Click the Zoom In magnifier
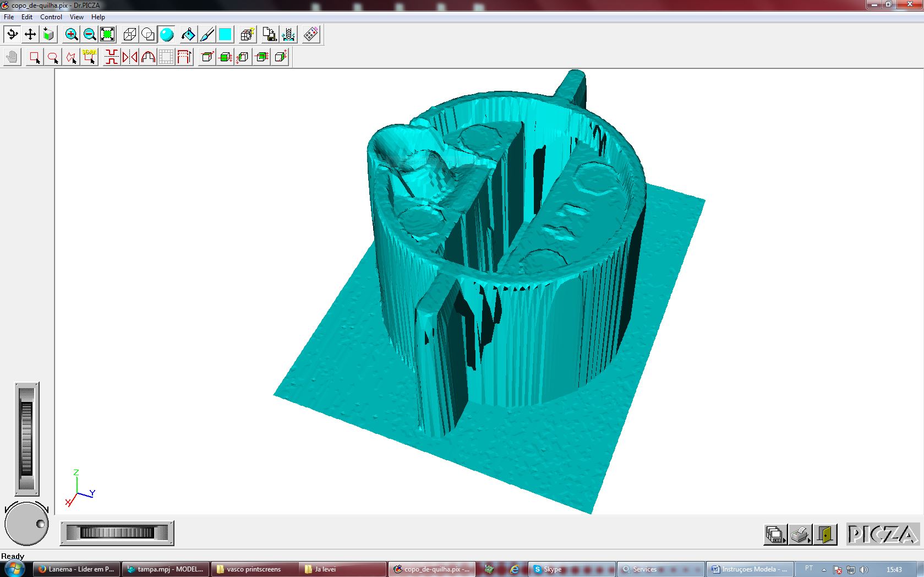 click(x=71, y=35)
